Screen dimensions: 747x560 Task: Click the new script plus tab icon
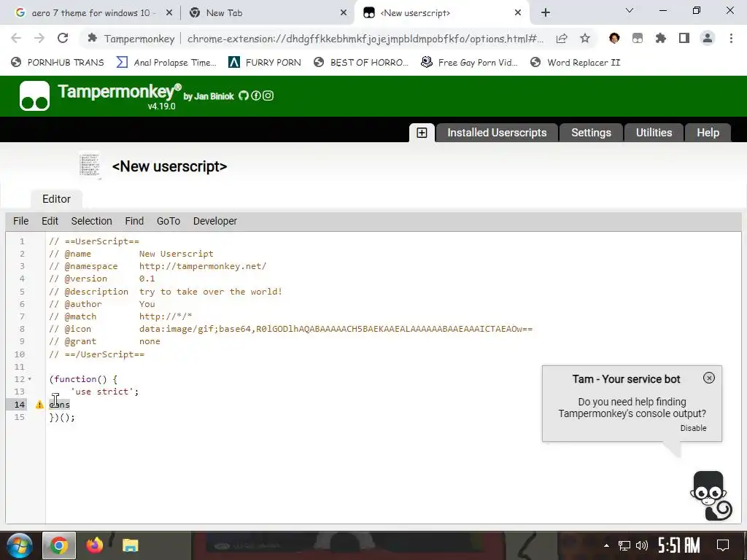click(422, 133)
